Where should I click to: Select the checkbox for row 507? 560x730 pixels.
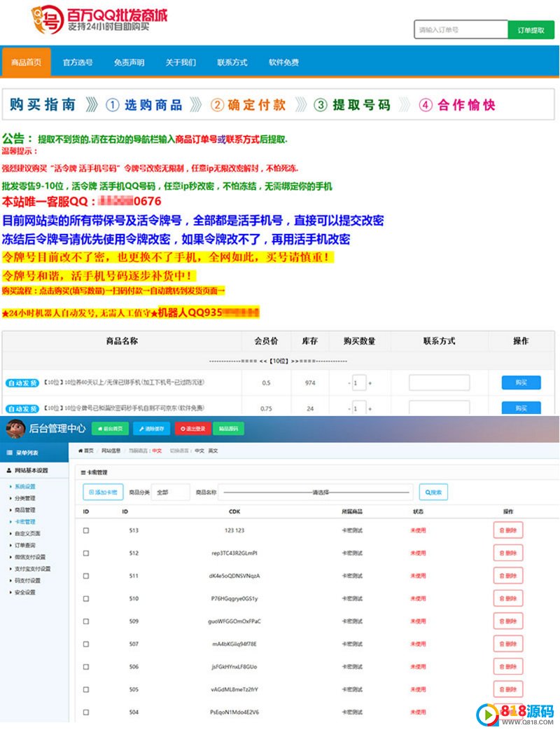(x=86, y=645)
